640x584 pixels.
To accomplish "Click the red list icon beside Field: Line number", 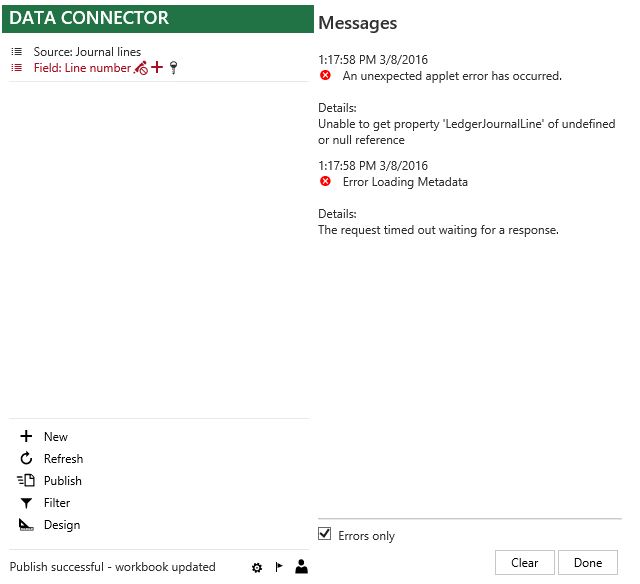I will click(x=17, y=68).
